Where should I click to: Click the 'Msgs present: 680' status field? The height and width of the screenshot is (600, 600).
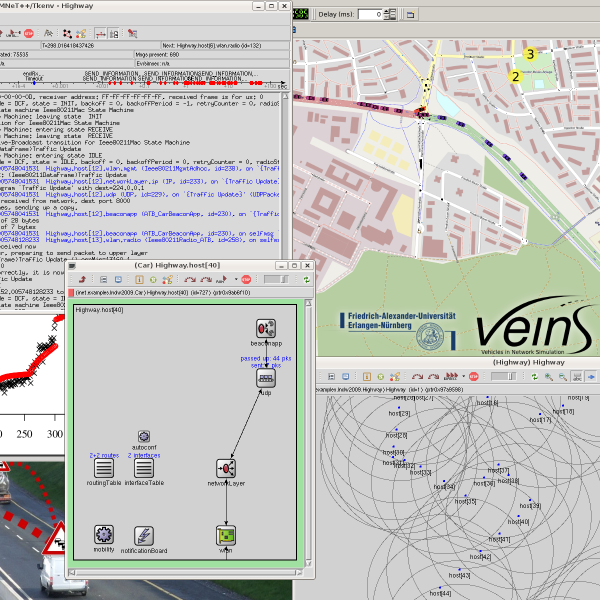click(x=212, y=54)
